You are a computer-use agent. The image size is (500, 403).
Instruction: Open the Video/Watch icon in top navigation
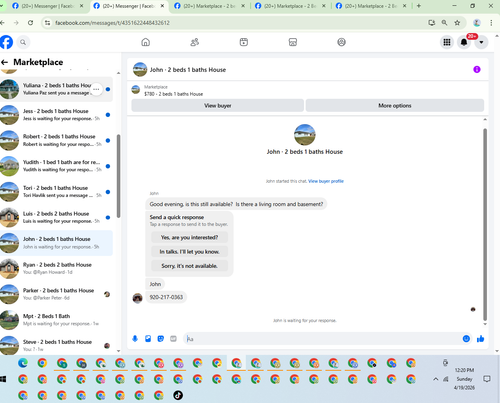point(244,42)
